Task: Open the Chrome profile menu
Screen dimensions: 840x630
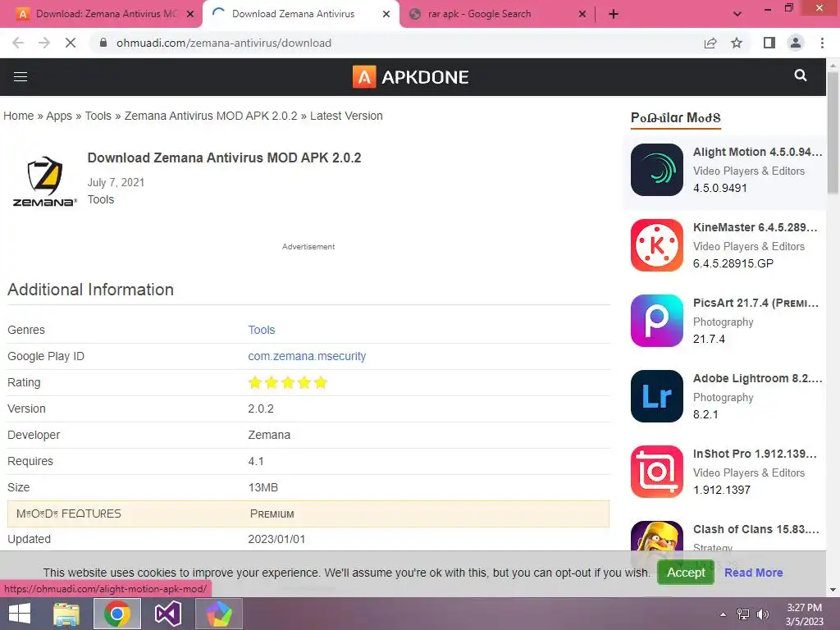Action: click(796, 43)
